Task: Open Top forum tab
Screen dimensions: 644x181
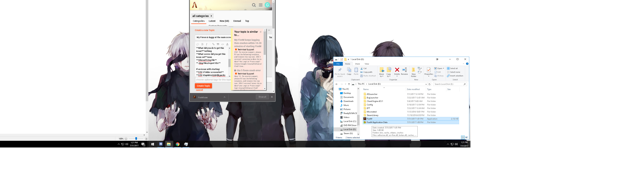Action: coord(247,21)
